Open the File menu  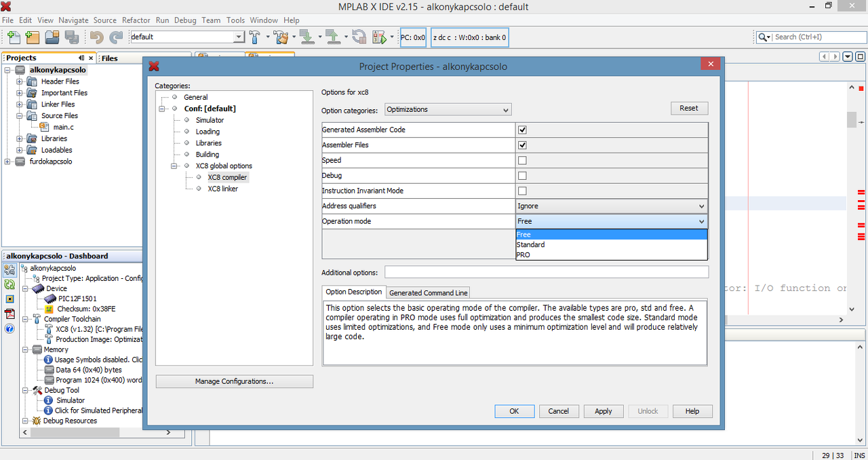click(8, 20)
